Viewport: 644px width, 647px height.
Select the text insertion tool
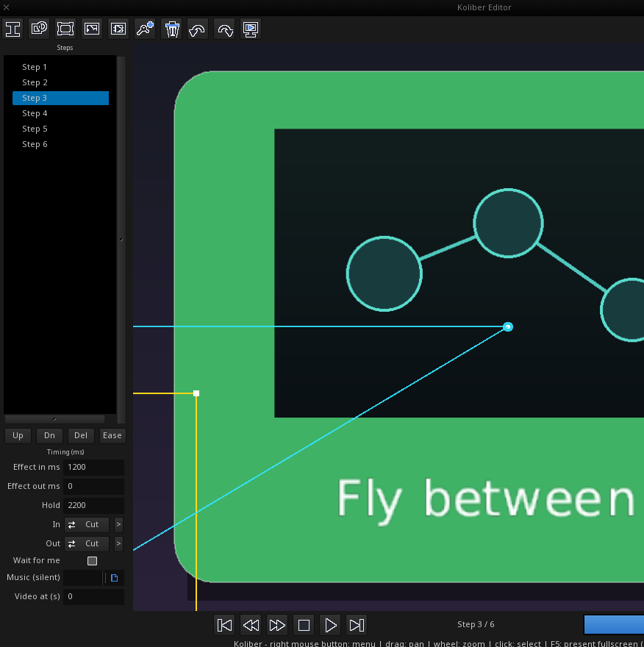[x=12, y=29]
